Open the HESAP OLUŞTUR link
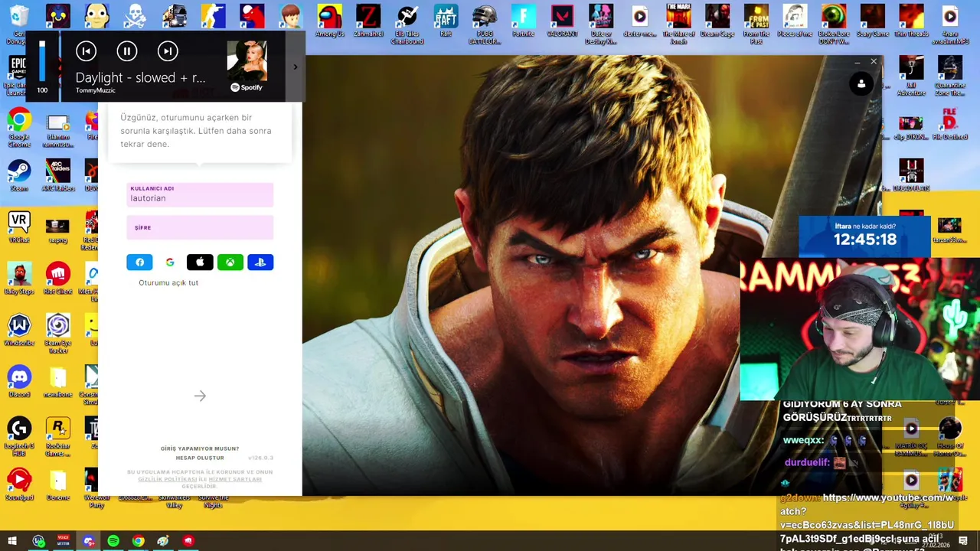Viewport: 980px width, 551px height. tap(200, 458)
